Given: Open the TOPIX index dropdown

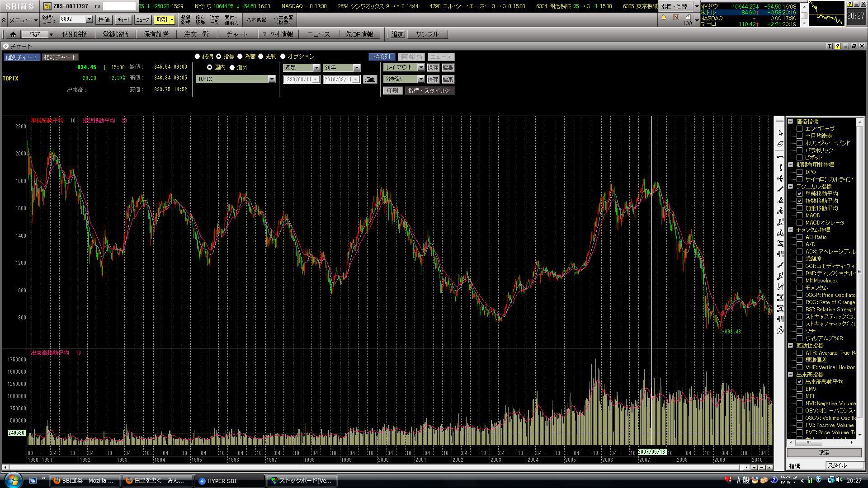Looking at the screenshot, I should pyautogui.click(x=271, y=79).
